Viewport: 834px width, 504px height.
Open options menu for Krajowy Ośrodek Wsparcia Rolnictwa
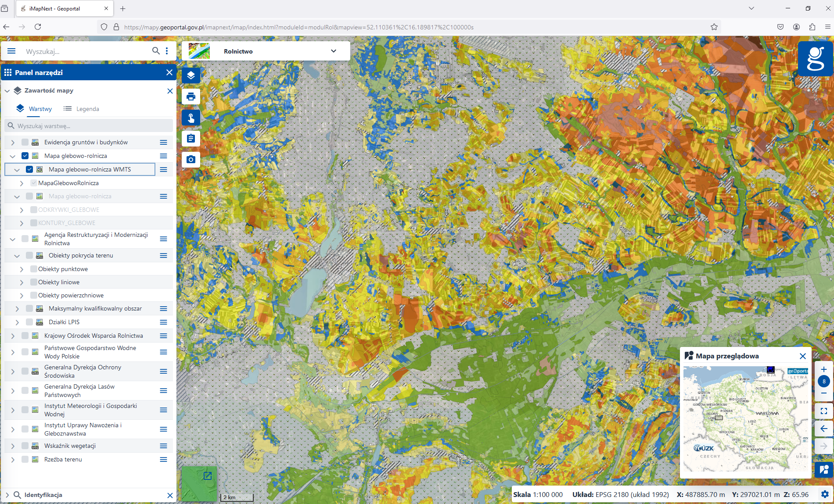click(164, 336)
